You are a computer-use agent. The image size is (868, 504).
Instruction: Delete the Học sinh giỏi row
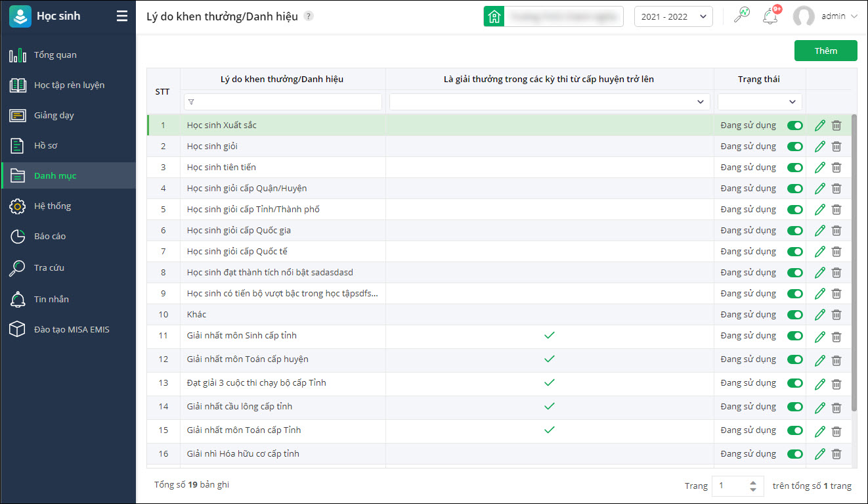pyautogui.click(x=836, y=147)
